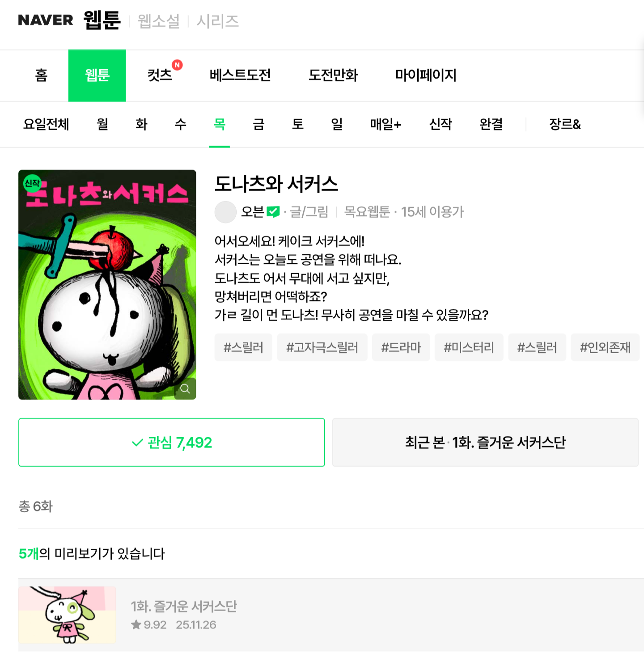Image resolution: width=644 pixels, height=658 pixels.
Task: Click the 최근 본 1화 continue button
Action: click(x=485, y=443)
